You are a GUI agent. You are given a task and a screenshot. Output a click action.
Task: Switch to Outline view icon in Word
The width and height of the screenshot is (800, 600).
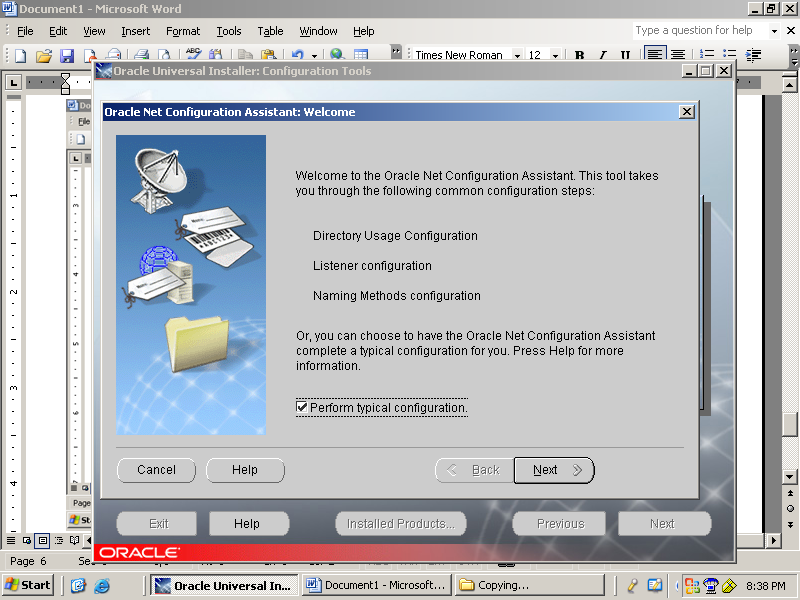click(59, 540)
